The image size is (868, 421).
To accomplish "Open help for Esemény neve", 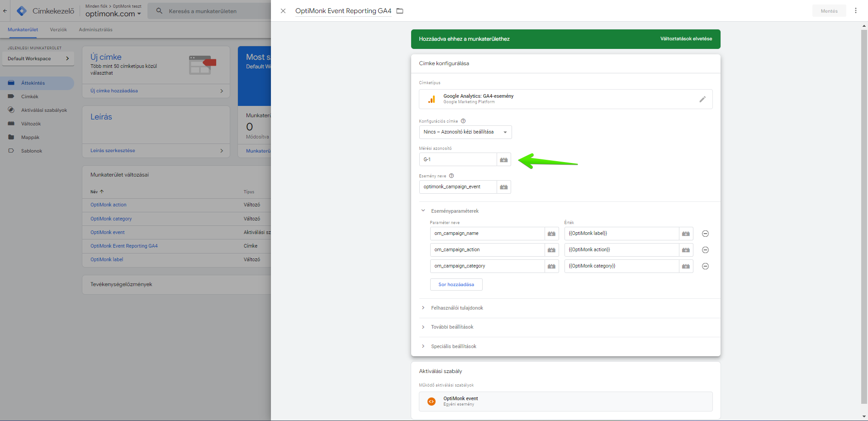I will (x=451, y=176).
